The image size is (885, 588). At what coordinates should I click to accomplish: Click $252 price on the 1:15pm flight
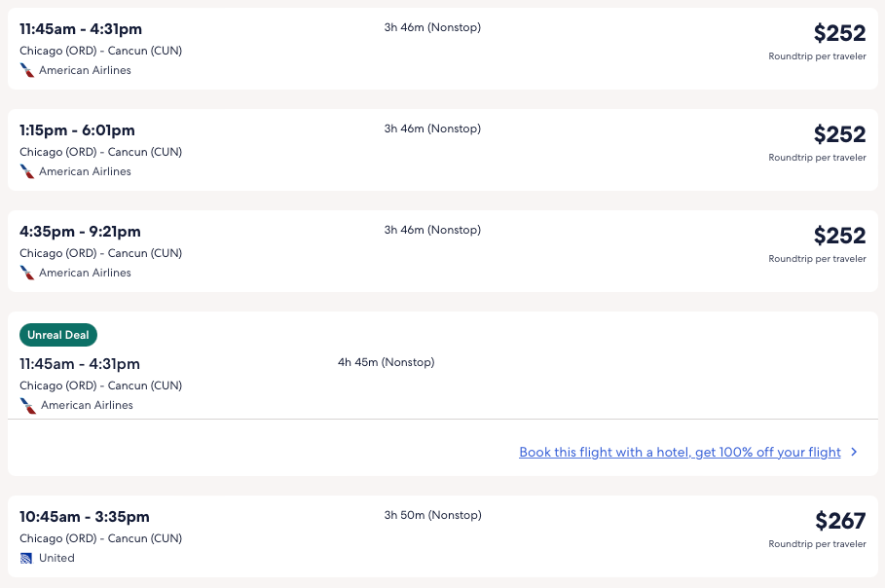pyautogui.click(x=839, y=134)
